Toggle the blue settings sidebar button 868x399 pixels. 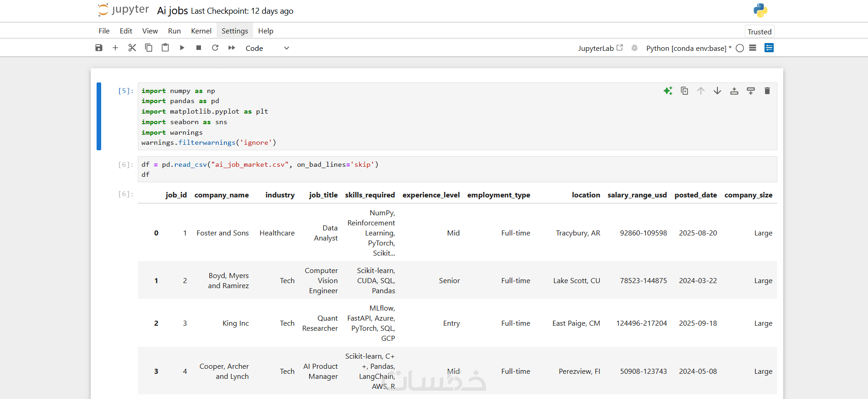click(769, 48)
